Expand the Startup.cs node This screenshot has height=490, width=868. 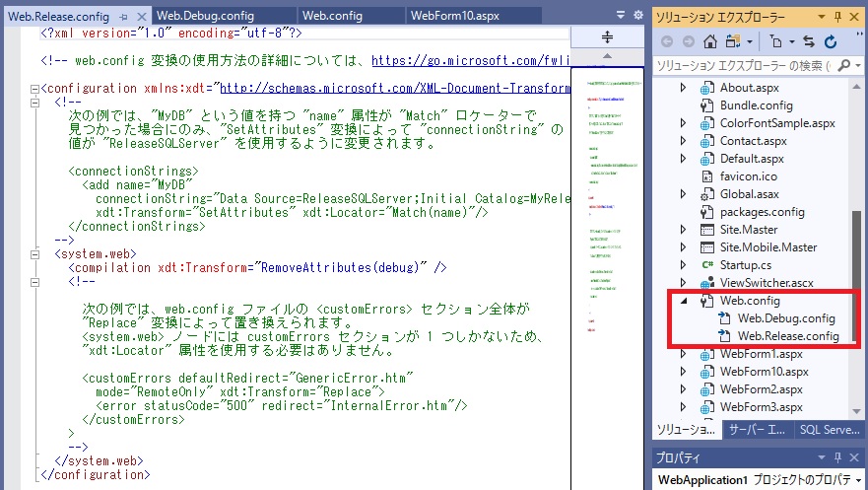683,264
